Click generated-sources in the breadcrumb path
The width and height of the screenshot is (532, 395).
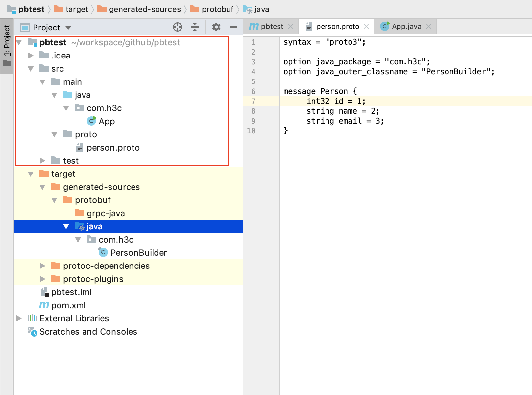tap(145, 9)
